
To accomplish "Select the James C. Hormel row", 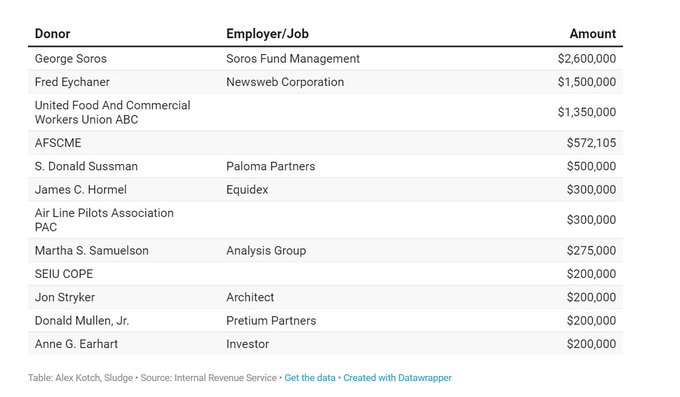I will coord(325,190).
